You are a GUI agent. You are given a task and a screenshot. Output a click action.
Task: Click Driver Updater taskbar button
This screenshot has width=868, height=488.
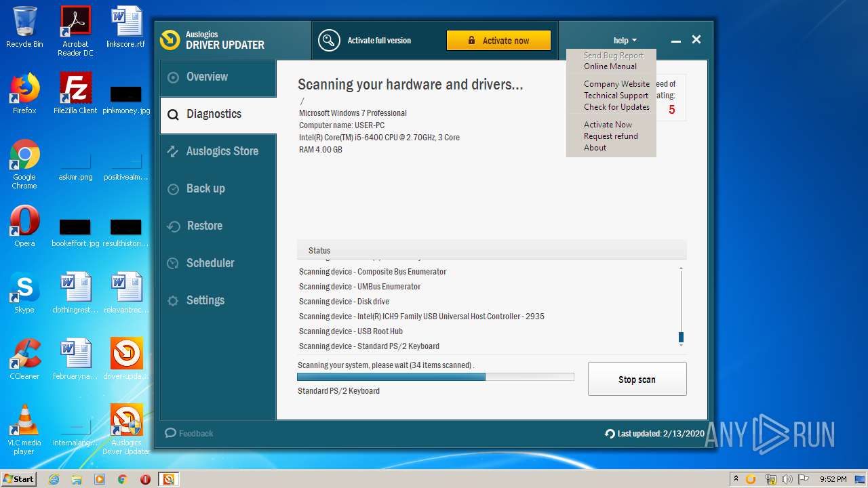pyautogui.click(x=168, y=479)
